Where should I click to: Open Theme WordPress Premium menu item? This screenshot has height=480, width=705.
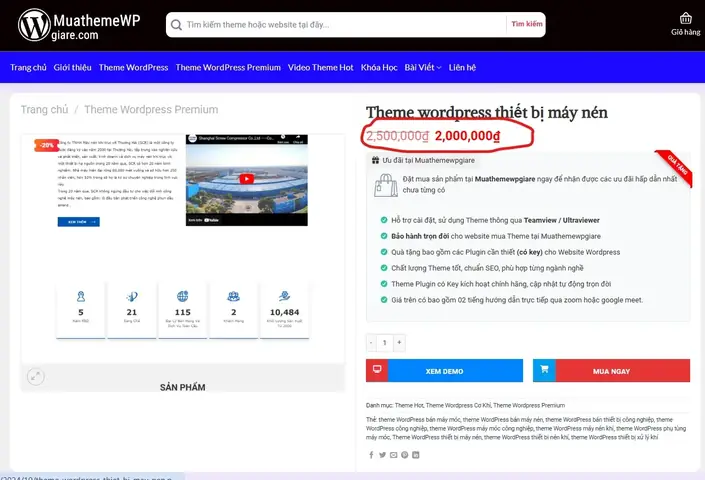228,67
